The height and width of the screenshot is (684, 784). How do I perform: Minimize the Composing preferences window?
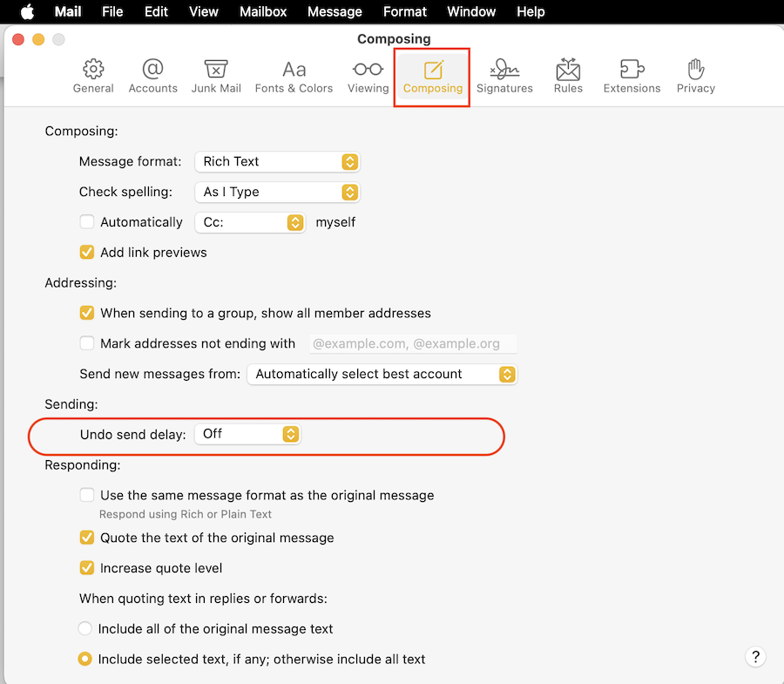[38, 39]
